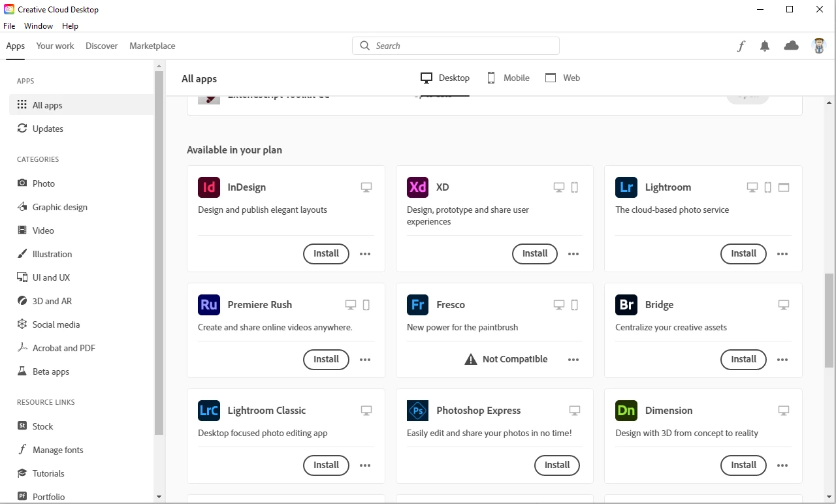Show Mobile apps tab

[507, 78]
